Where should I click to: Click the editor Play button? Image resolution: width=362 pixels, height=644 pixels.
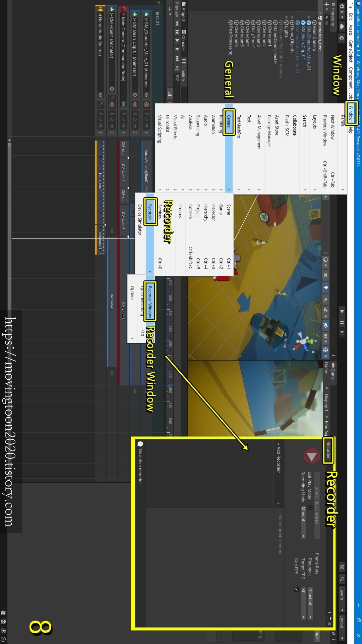point(342,312)
